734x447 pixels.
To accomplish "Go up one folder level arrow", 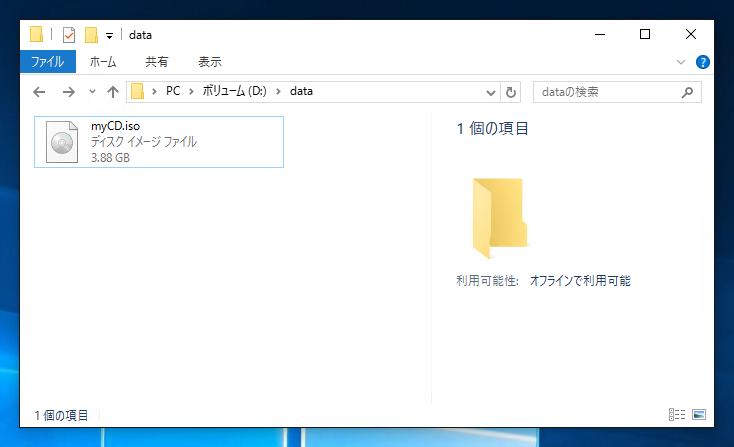I will (112, 92).
